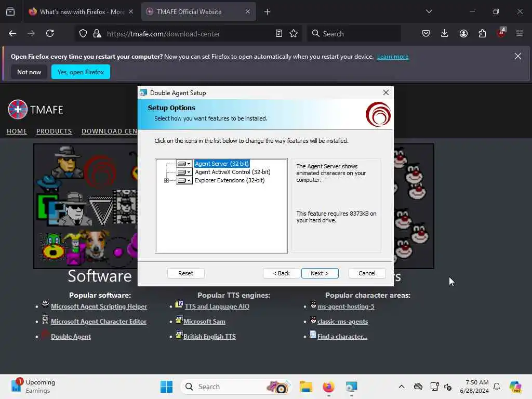Select Agent Server (32-bit) feature
Image resolution: width=532 pixels, height=399 pixels.
click(x=222, y=164)
